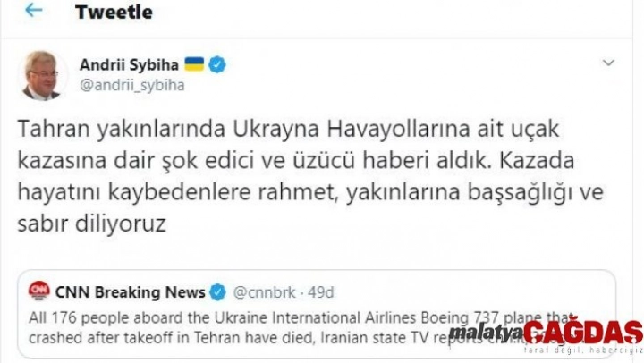Click the 49d timestamp on quoted tweet

pyautogui.click(x=321, y=292)
